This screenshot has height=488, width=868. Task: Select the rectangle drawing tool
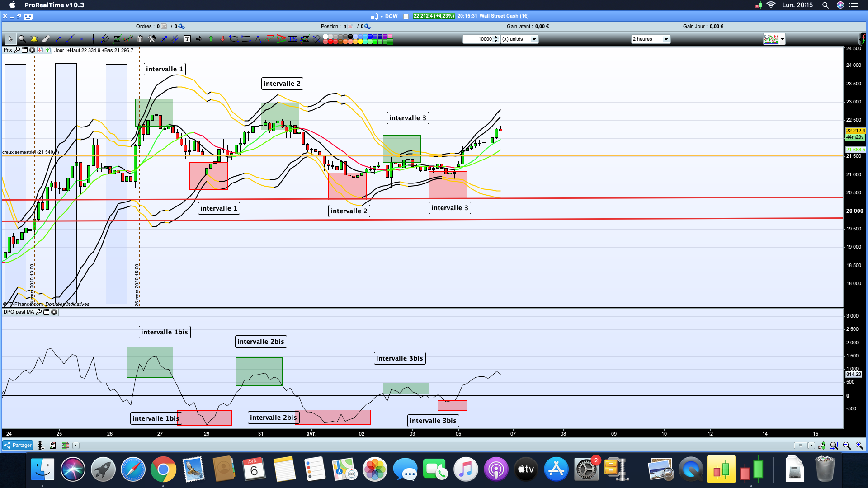click(246, 39)
